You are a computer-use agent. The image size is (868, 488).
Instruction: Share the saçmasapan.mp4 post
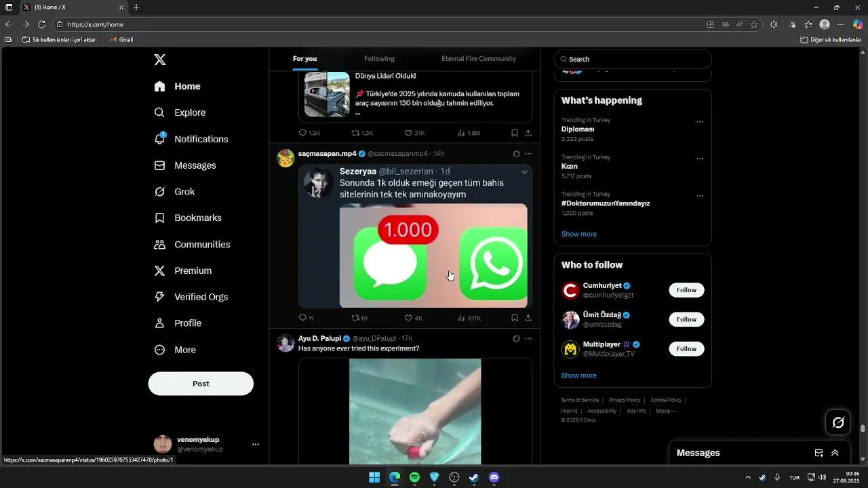tap(528, 318)
